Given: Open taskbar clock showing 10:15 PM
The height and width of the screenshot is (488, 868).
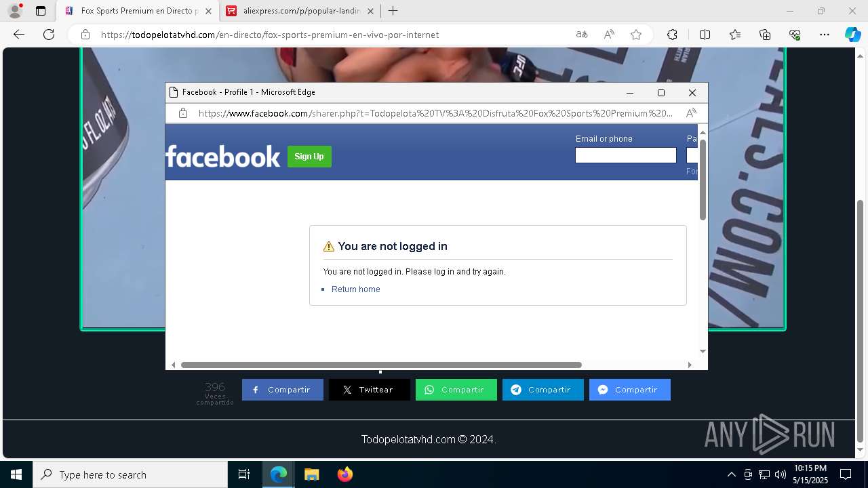Looking at the screenshot, I should pyautogui.click(x=810, y=474).
